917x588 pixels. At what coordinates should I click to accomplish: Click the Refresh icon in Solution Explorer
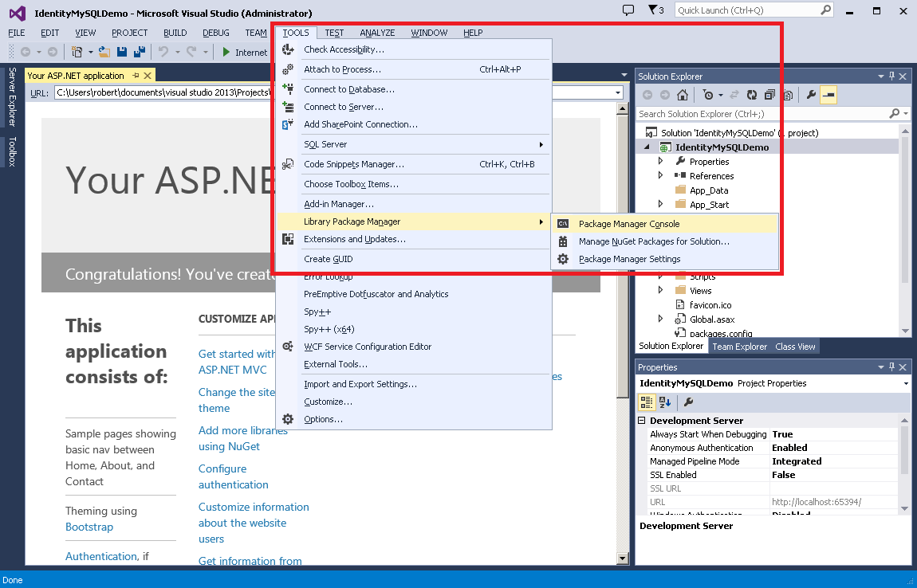pos(751,95)
